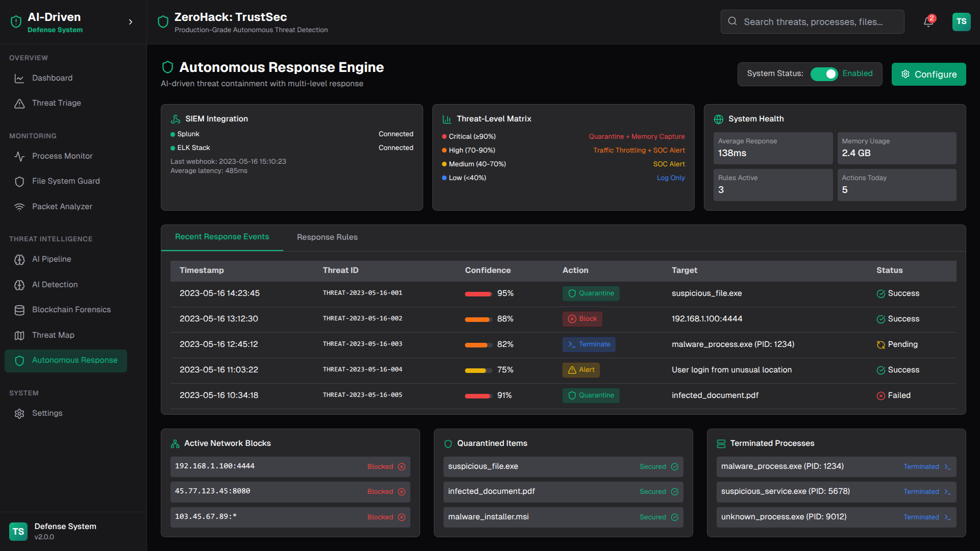This screenshot has width=980, height=551.
Task: Select the Recent Response Events tab
Action: point(222,237)
